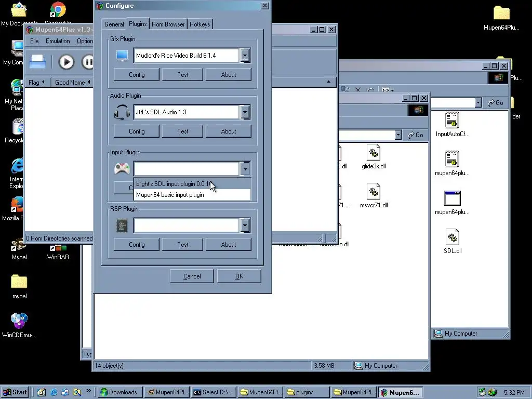The width and height of the screenshot is (532, 399).
Task: Click Config under Audio Plugin
Action: coord(137,131)
